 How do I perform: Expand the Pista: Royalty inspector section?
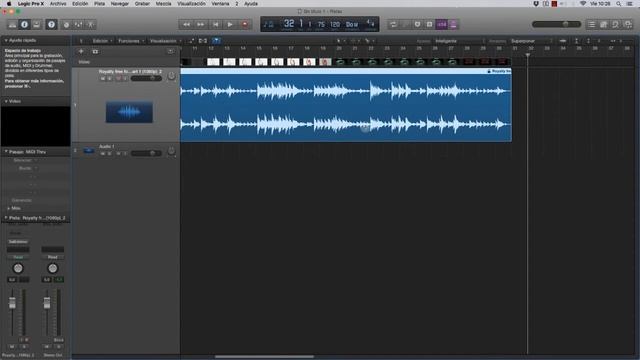(6, 218)
